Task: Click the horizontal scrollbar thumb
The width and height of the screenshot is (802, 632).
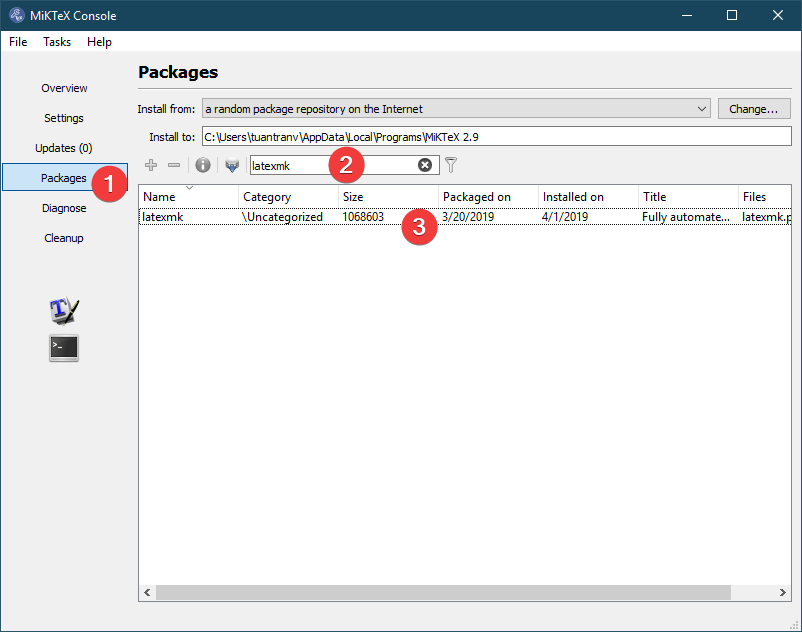Action: (x=443, y=592)
